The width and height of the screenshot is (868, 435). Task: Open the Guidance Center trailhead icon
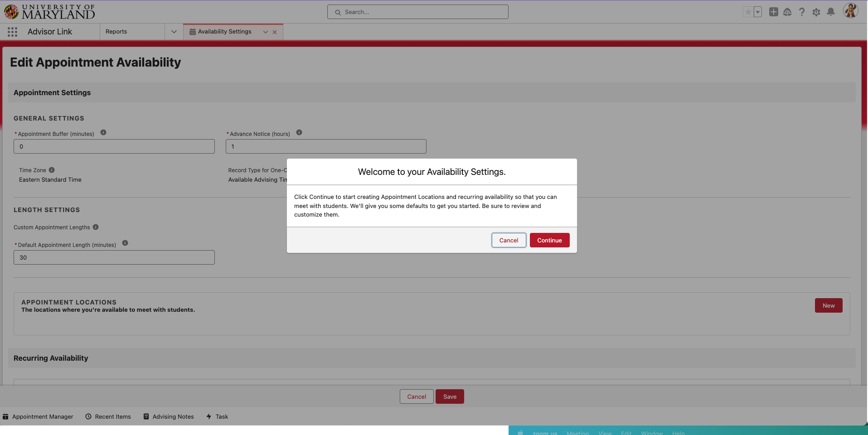[788, 12]
